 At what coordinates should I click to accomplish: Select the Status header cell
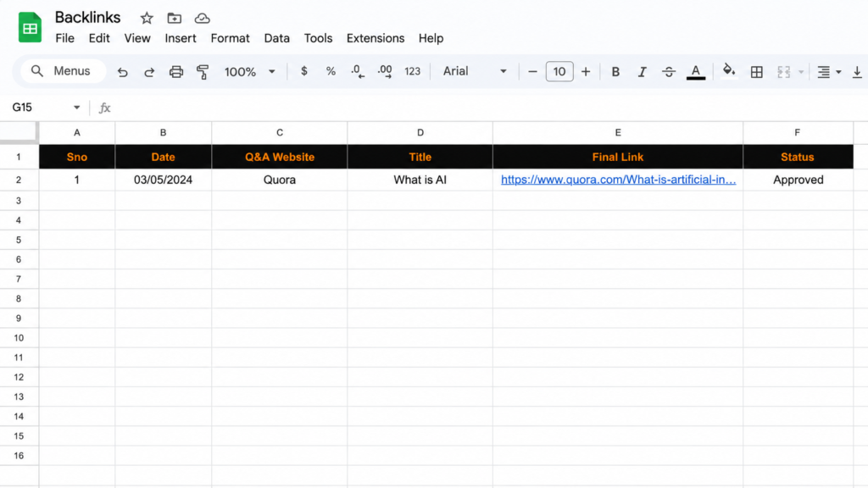798,157
